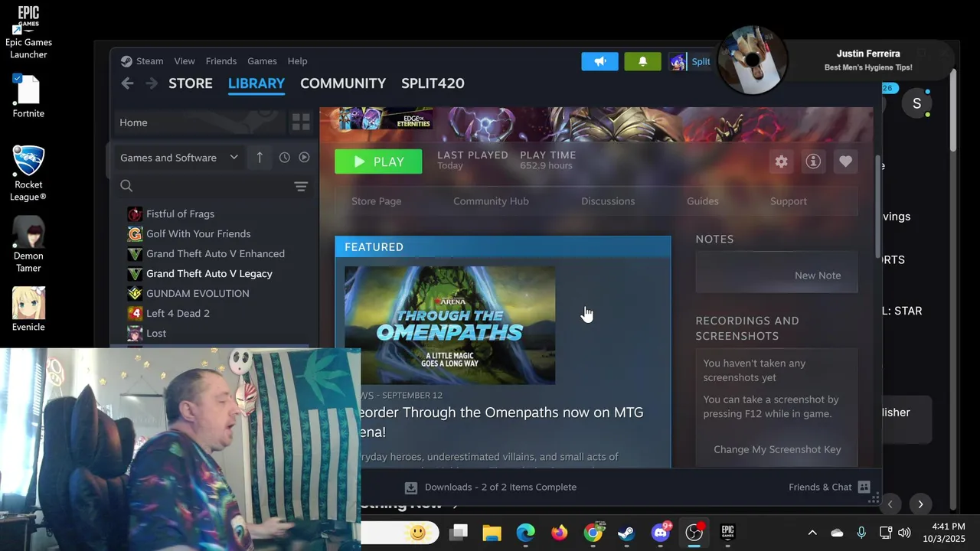Select GUNDAM EVOLUTION in library

pos(198,293)
